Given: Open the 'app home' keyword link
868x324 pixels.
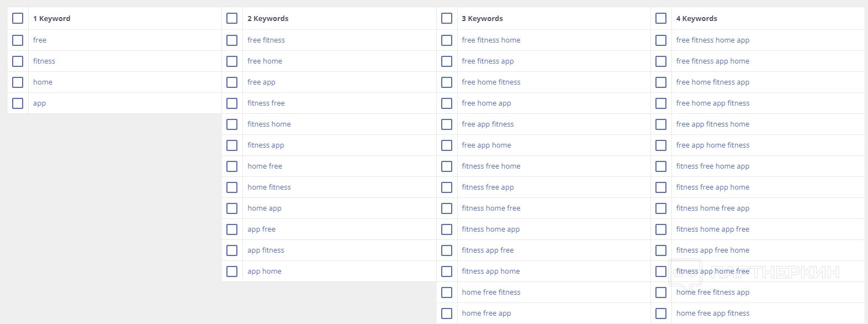Looking at the screenshot, I should click(264, 271).
